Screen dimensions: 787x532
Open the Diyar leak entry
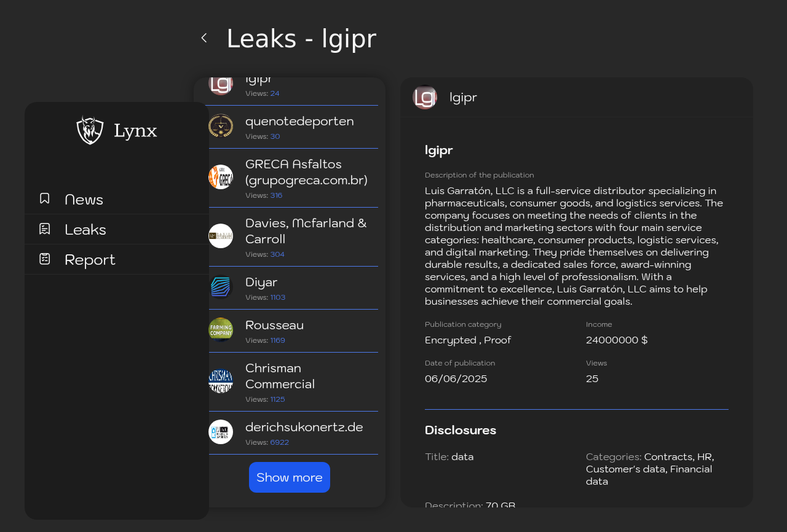[x=293, y=288]
